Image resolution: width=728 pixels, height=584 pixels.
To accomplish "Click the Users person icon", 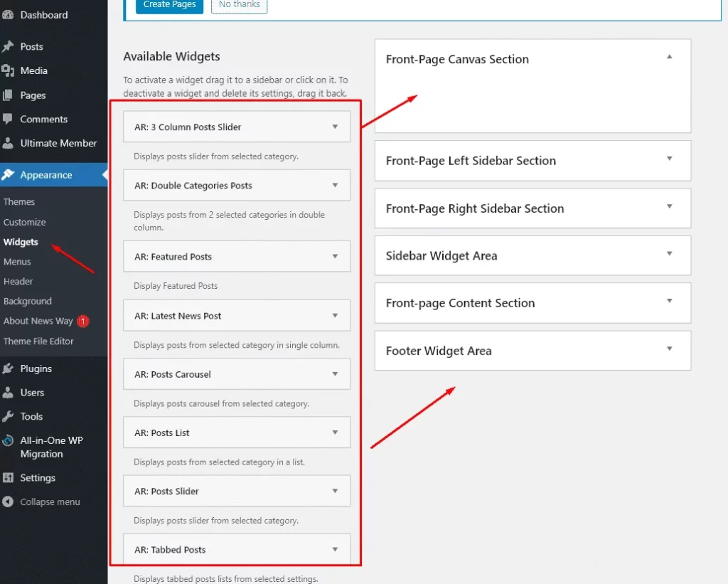I will tap(8, 392).
